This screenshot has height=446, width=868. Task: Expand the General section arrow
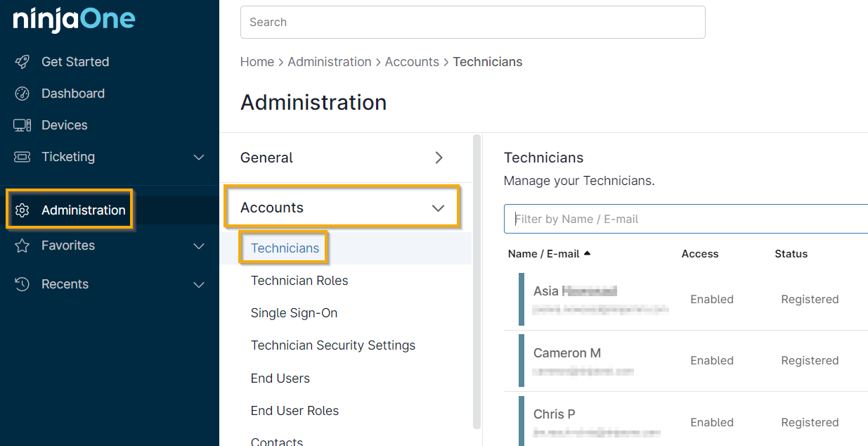point(439,158)
